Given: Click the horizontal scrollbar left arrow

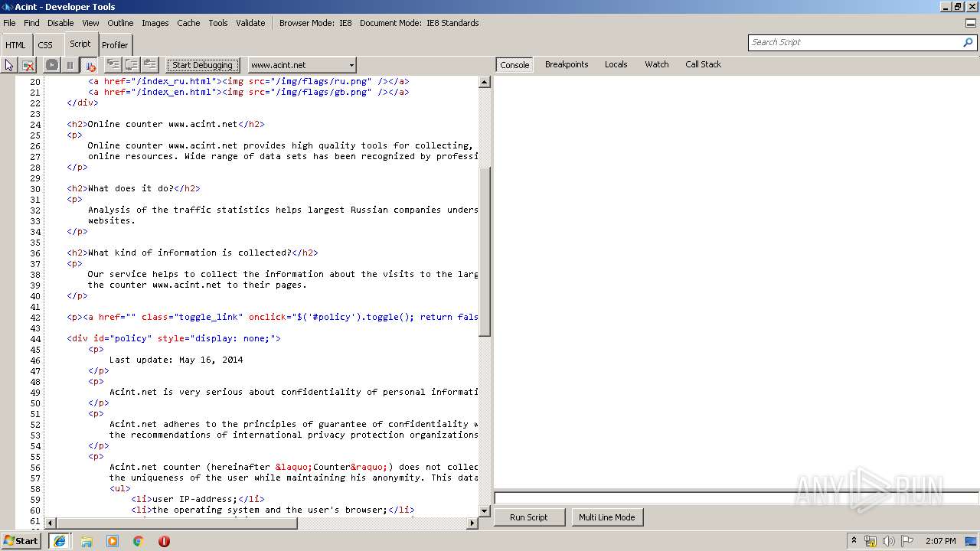Looking at the screenshot, I should point(51,523).
